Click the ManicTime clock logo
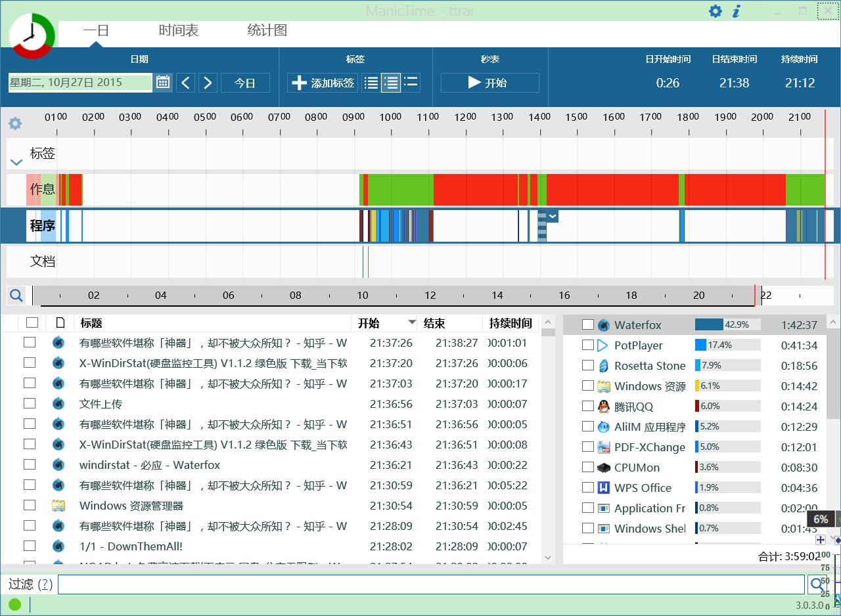 coord(32,35)
